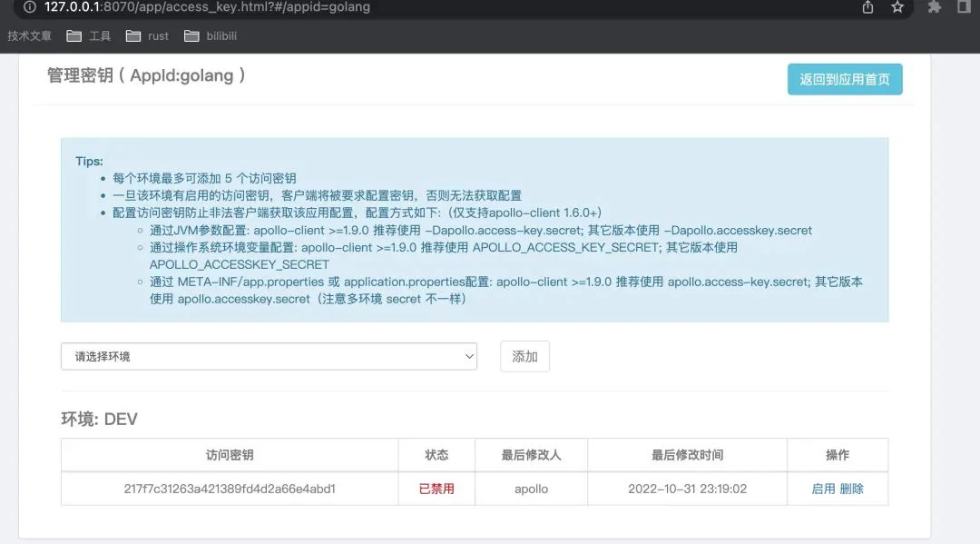
Task: Open the rust bookmark folder
Action: (x=147, y=36)
